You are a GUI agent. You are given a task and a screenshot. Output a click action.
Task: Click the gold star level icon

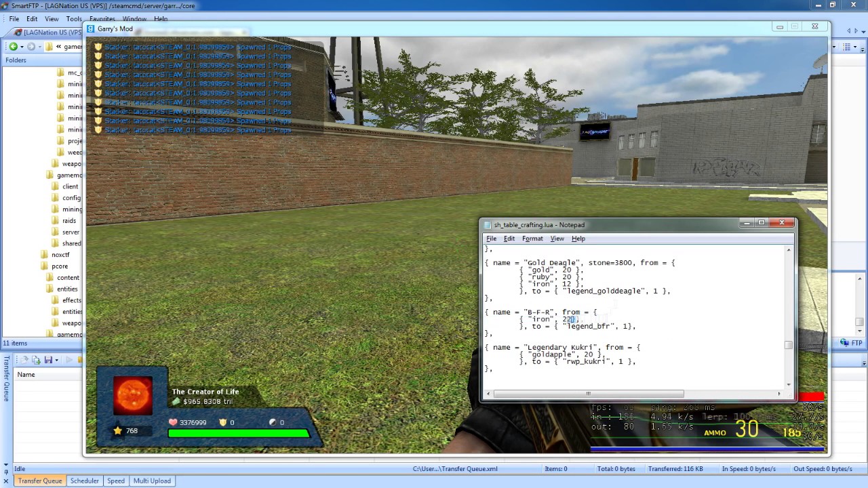pyautogui.click(x=117, y=430)
